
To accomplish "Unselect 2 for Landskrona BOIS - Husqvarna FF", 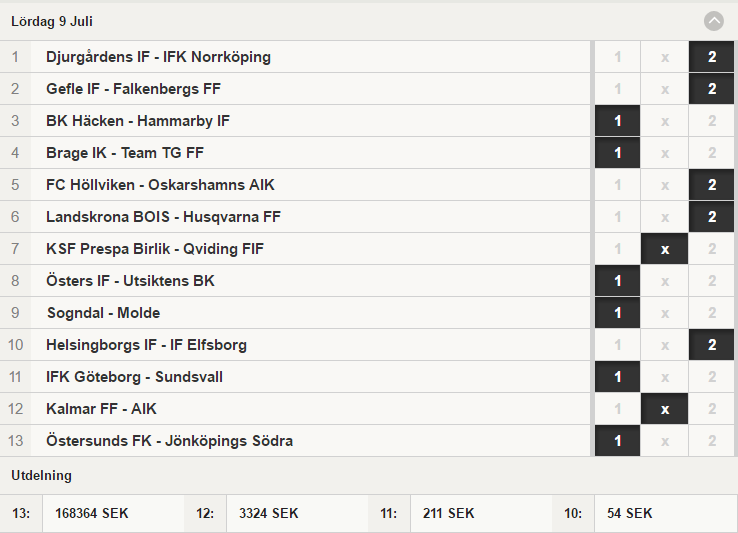I will [x=712, y=217].
